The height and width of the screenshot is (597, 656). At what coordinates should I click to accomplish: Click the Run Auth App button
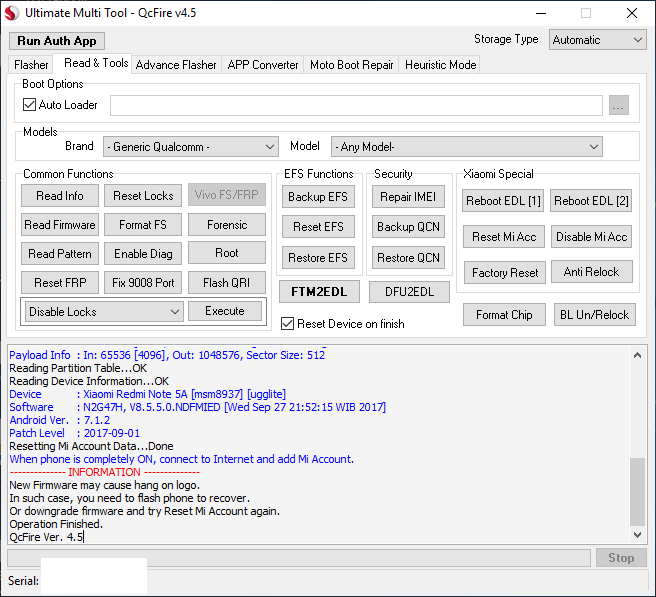[57, 41]
